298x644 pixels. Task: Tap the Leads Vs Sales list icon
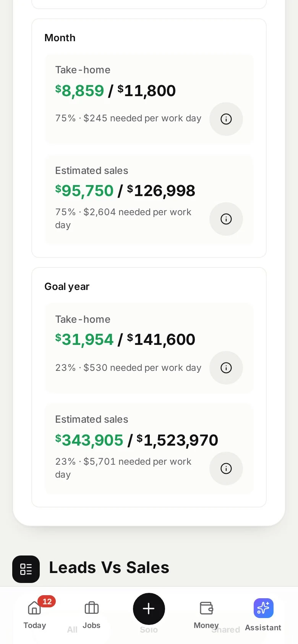(26, 569)
